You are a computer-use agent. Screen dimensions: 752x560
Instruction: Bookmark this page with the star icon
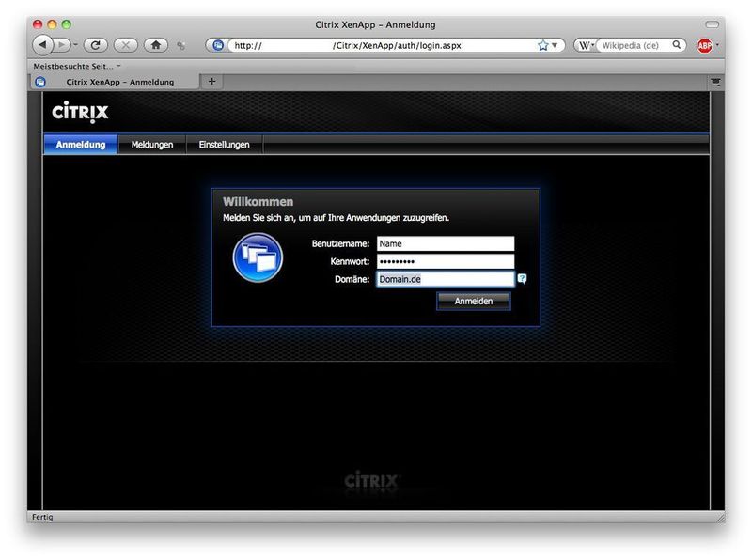(542, 45)
